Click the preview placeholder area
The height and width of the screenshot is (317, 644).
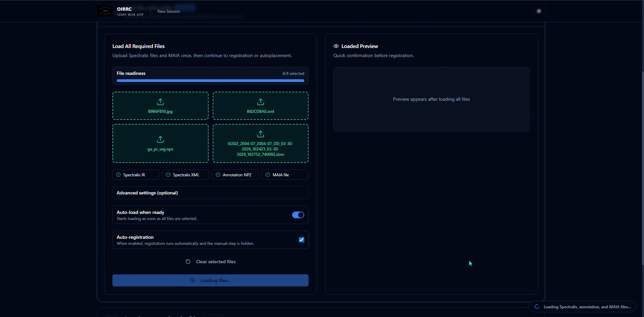[431, 99]
